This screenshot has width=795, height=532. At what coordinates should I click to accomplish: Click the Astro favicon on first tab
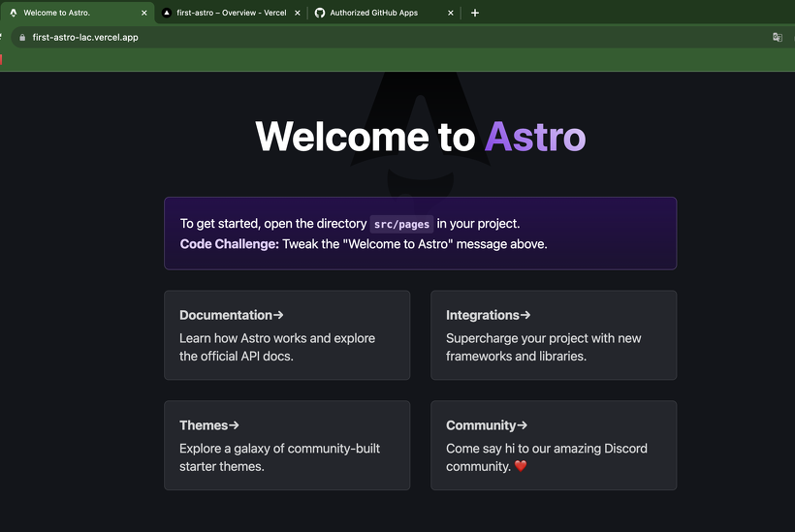point(14,13)
